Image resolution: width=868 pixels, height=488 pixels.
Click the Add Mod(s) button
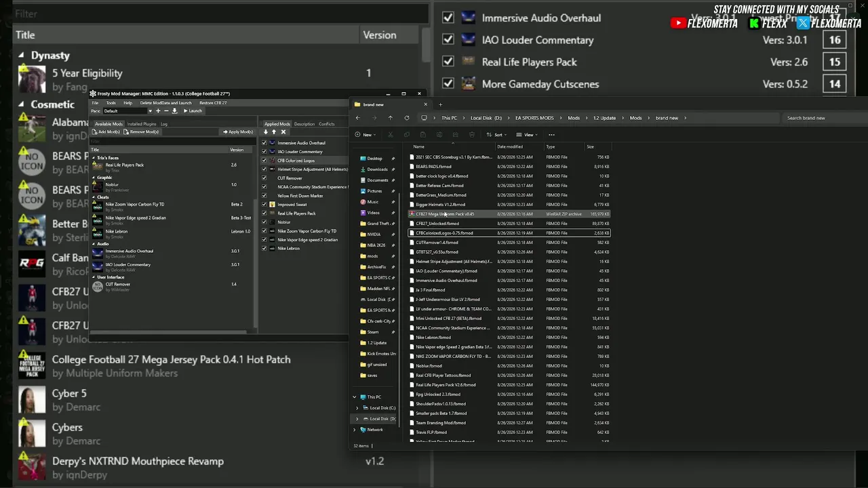coord(106,131)
